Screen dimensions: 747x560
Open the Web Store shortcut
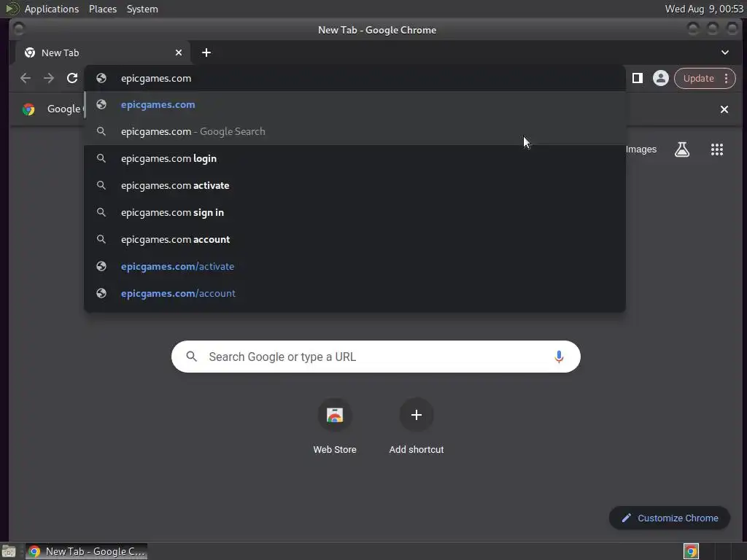point(335,426)
